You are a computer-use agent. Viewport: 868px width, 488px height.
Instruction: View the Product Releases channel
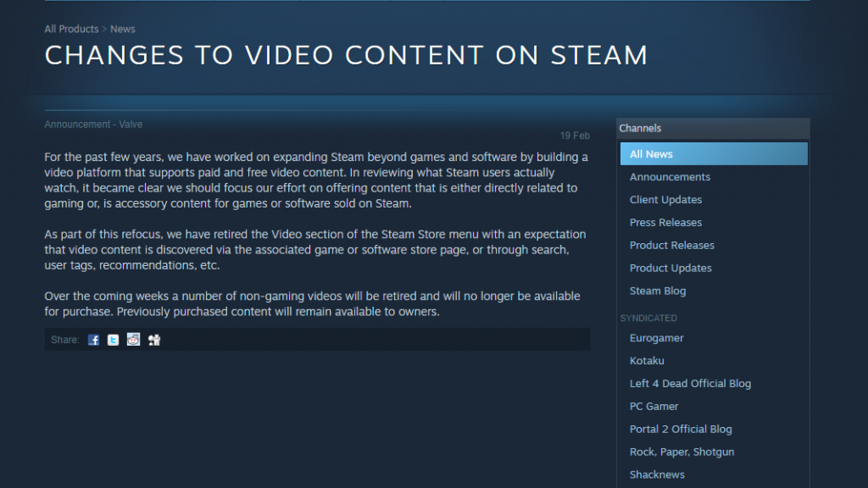[x=671, y=246]
